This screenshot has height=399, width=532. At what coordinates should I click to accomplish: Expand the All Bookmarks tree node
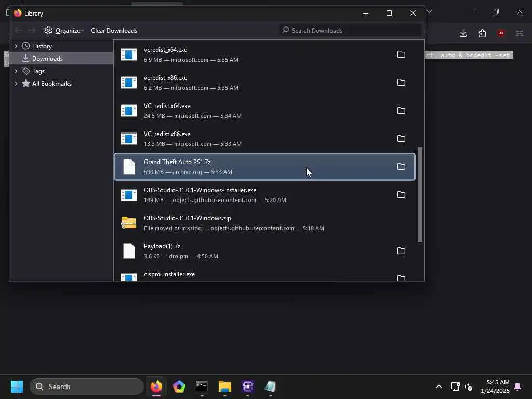pos(16,84)
